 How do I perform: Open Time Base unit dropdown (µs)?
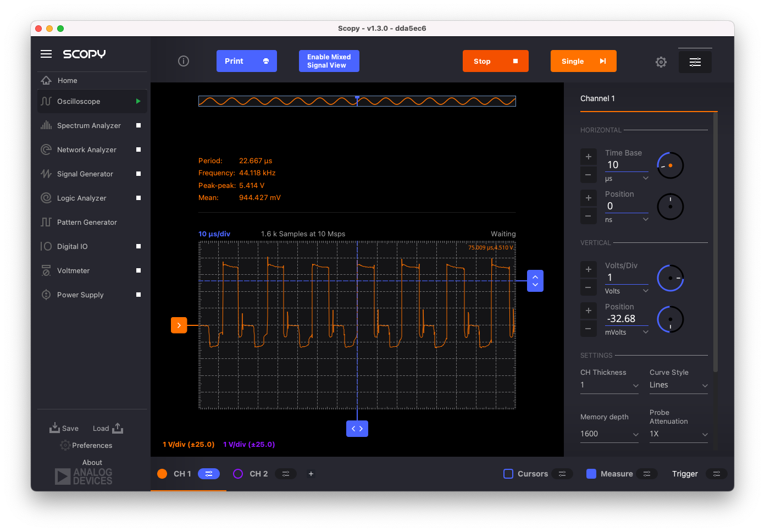tap(627, 179)
